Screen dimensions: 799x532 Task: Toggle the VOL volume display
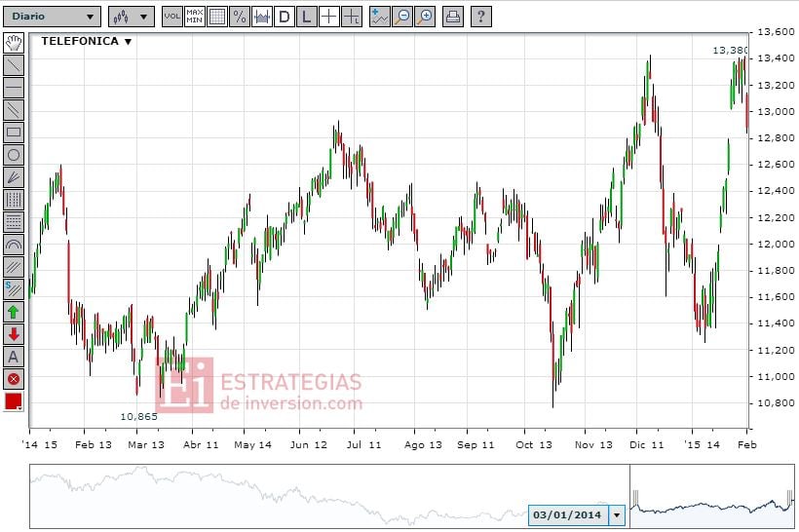coord(172,17)
